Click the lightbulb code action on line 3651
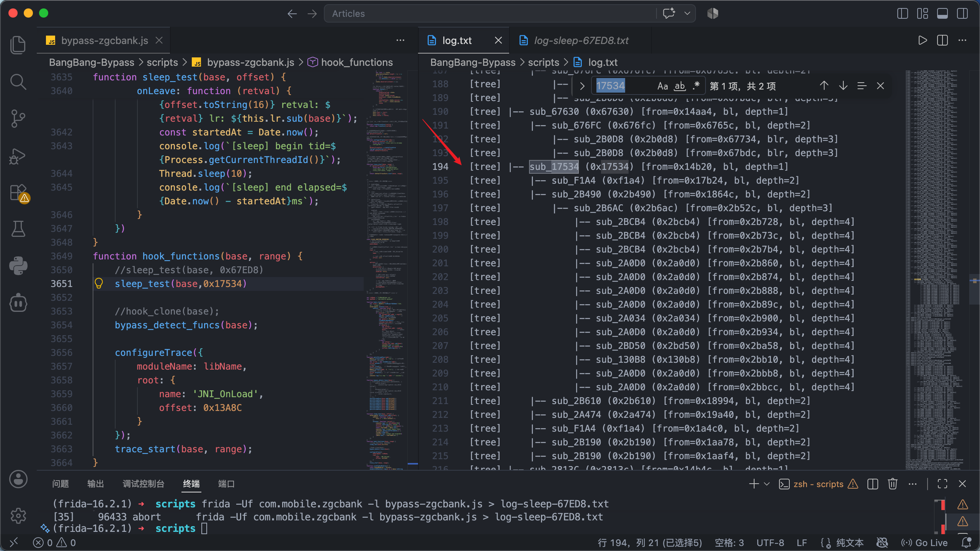 (x=99, y=284)
